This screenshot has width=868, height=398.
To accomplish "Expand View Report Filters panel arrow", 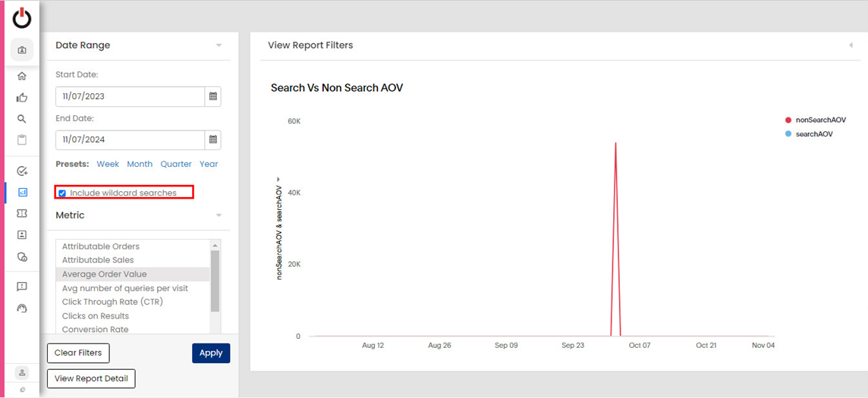I will tap(851, 45).
